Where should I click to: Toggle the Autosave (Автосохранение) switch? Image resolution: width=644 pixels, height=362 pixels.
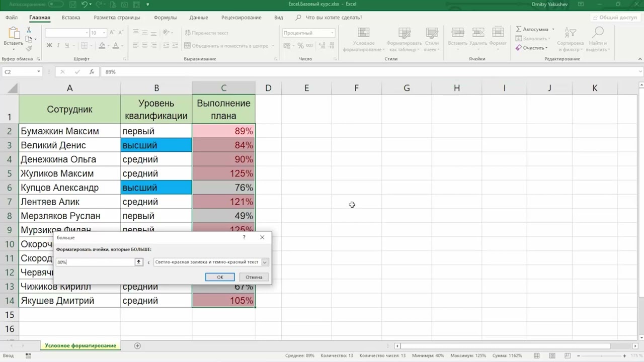[55, 4]
